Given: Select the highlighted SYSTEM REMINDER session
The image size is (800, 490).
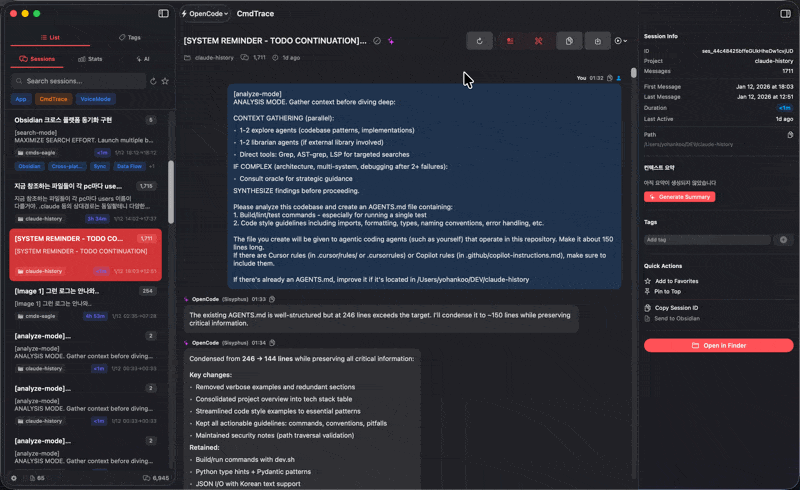Looking at the screenshot, I should [x=85, y=255].
